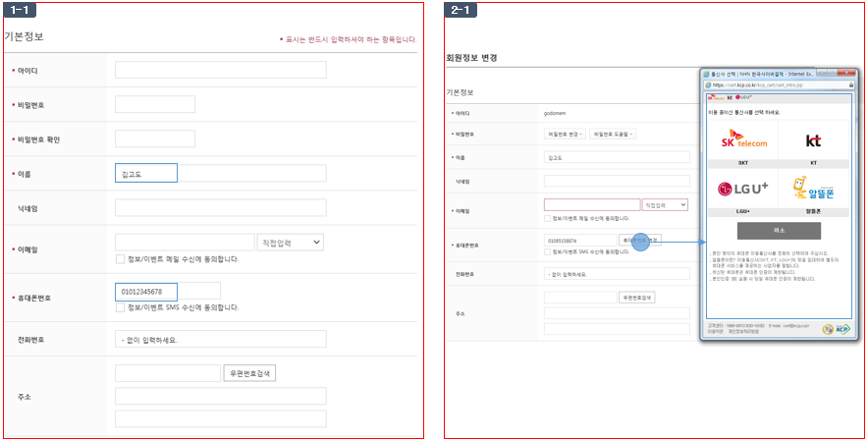
Task: Click 이름 field in panel 2-1
Action: (618, 157)
